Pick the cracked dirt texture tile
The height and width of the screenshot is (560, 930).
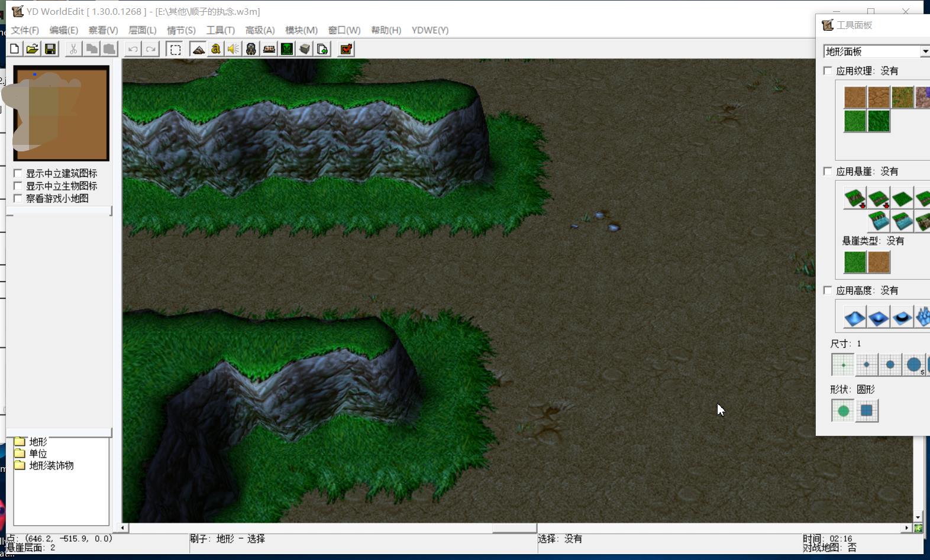[x=879, y=98]
